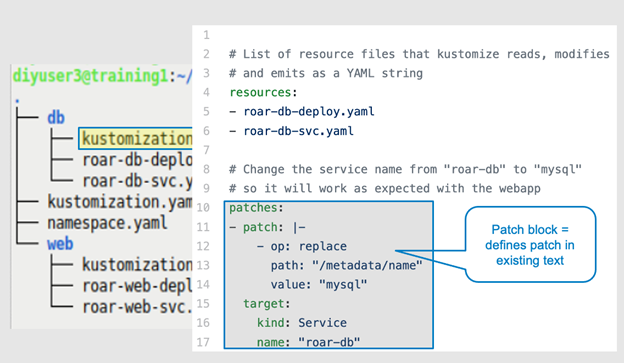Click 'name: "roar-db"' on line 17
Image resolution: width=624 pixels, height=363 pixels.
[x=308, y=342]
